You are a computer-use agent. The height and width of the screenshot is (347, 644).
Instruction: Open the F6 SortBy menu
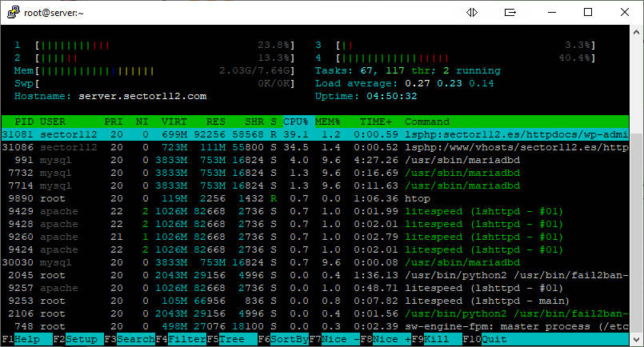pos(283,339)
